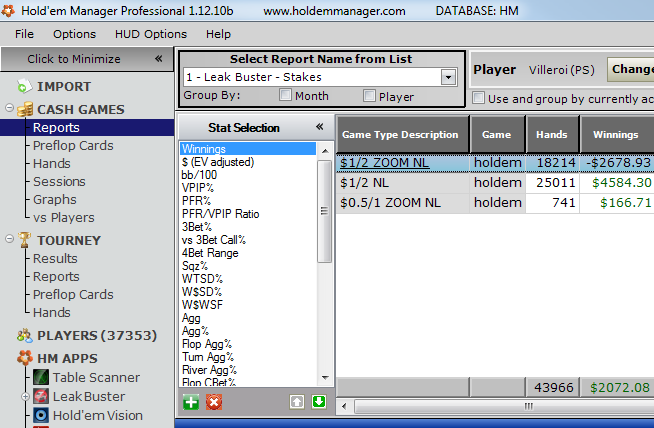Viewport: 654px width, 428px height.
Task: Open the File menu
Action: 24,34
